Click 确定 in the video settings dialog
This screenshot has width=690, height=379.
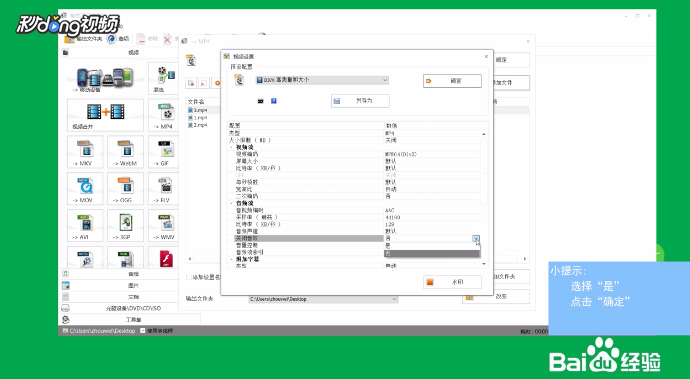click(452, 81)
